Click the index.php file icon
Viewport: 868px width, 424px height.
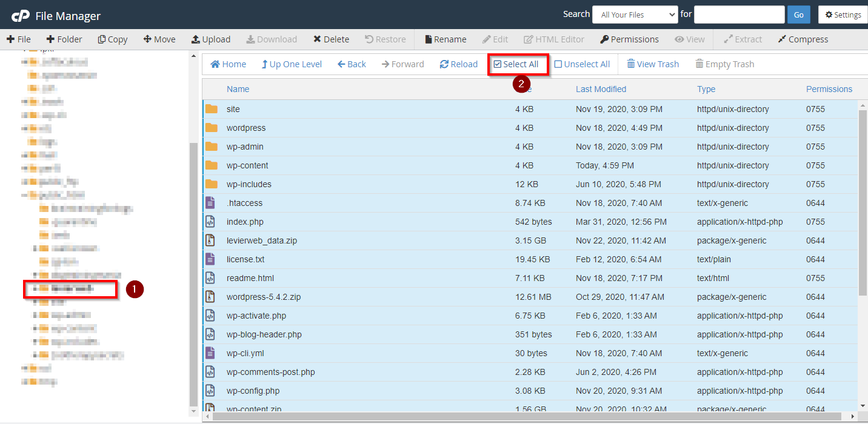[x=210, y=222]
